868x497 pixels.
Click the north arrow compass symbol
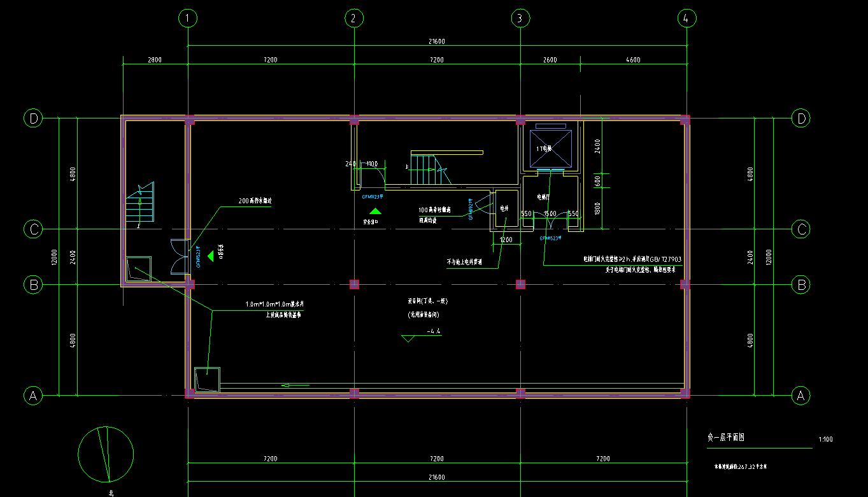(106, 454)
